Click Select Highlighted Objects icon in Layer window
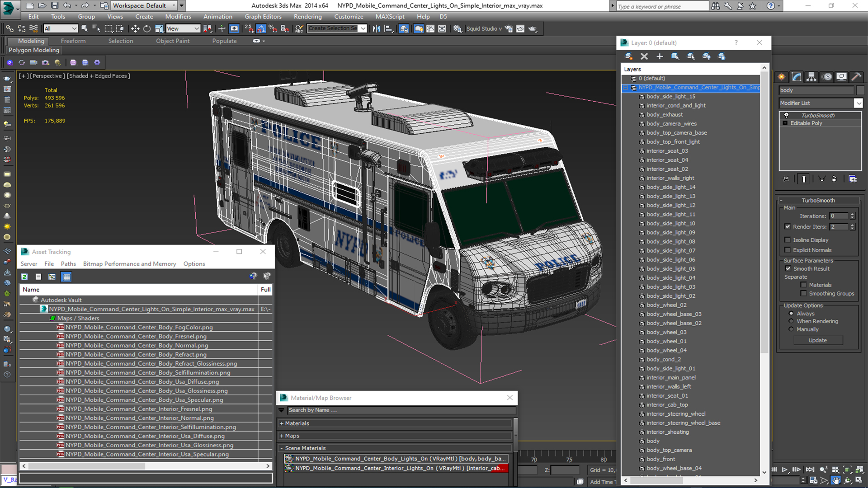This screenshot has height=488, width=868. coord(675,56)
